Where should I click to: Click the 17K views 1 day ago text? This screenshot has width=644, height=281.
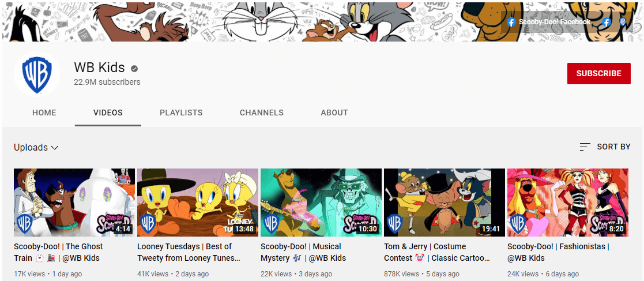[48, 273]
